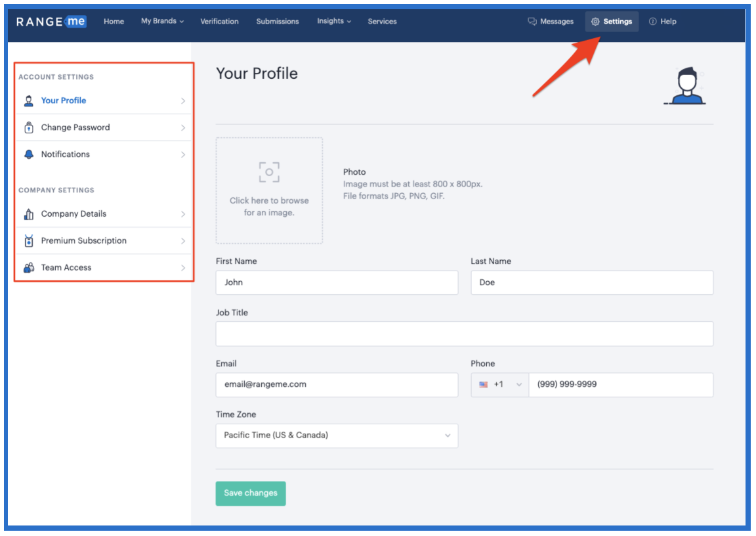Click the chevron next to Your Profile

tap(183, 101)
